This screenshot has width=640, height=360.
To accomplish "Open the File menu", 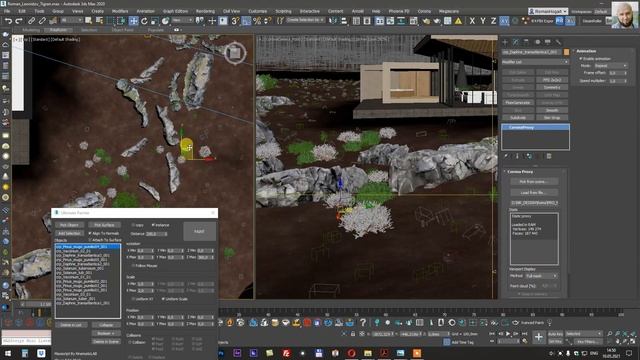I will 7,11.
